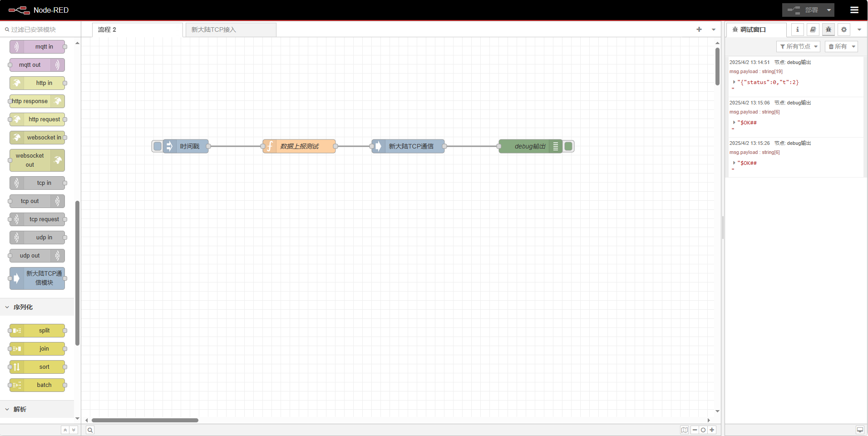Select the websocket in palette node

(x=37, y=138)
